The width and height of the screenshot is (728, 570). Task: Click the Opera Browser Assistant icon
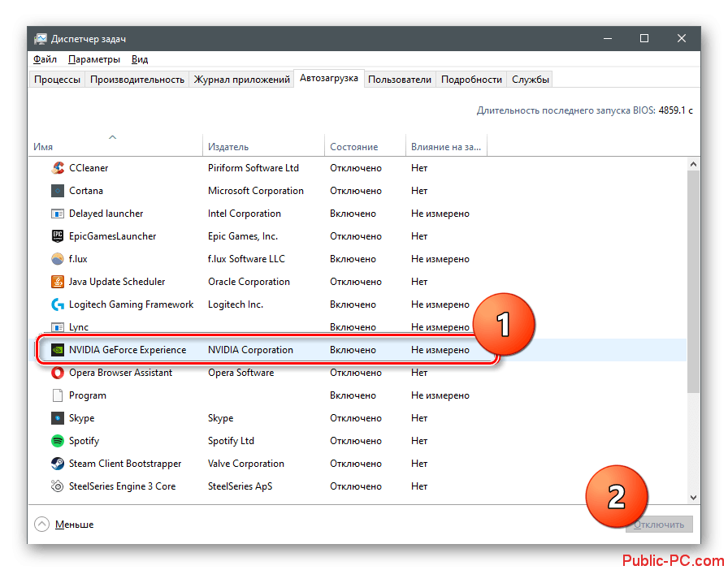(58, 373)
